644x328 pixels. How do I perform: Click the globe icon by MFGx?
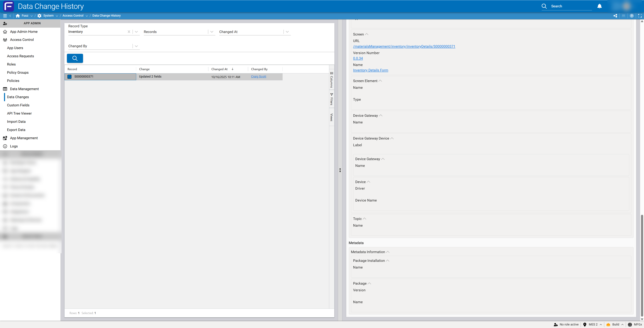(630, 324)
